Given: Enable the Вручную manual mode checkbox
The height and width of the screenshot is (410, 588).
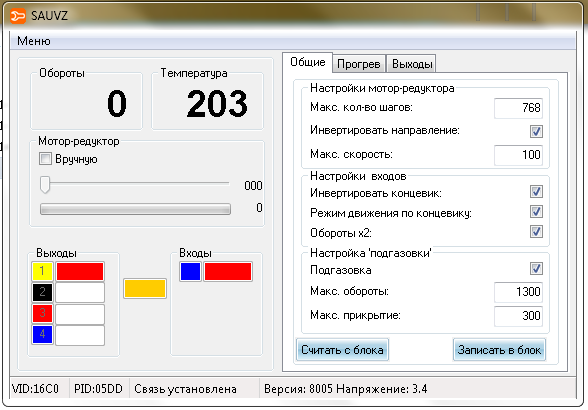Looking at the screenshot, I should [x=45, y=159].
